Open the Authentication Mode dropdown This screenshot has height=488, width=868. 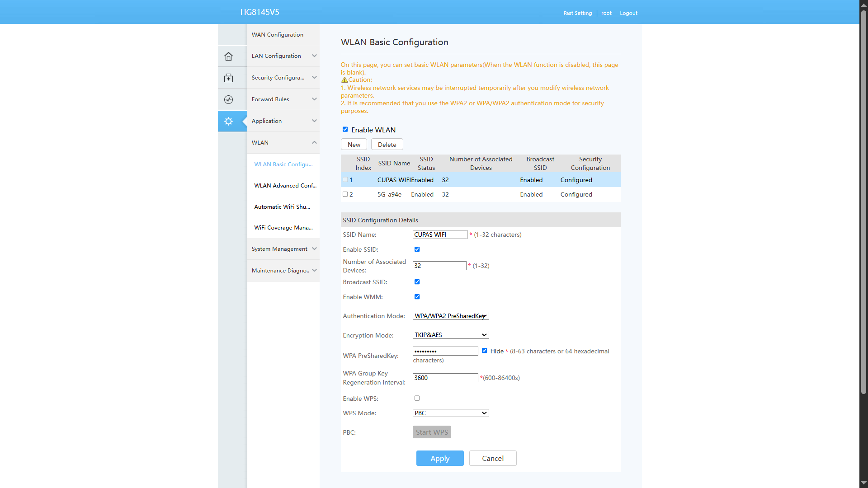click(x=451, y=316)
